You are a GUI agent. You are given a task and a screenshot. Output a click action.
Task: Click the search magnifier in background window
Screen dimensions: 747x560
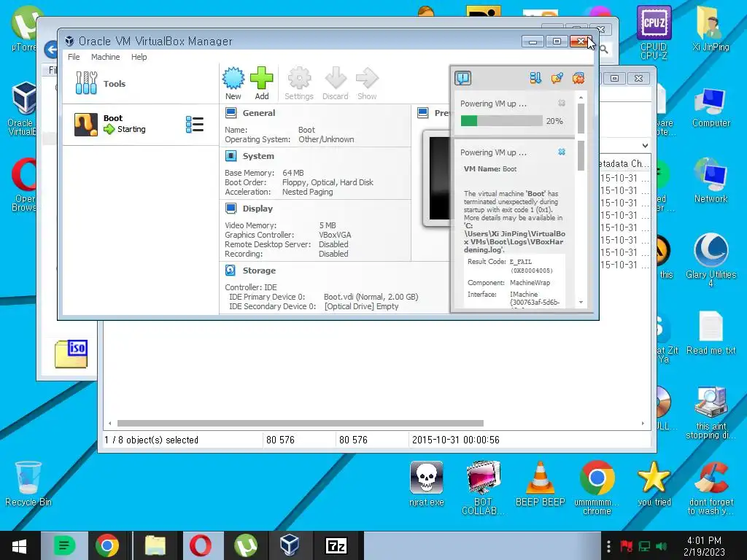(604, 49)
